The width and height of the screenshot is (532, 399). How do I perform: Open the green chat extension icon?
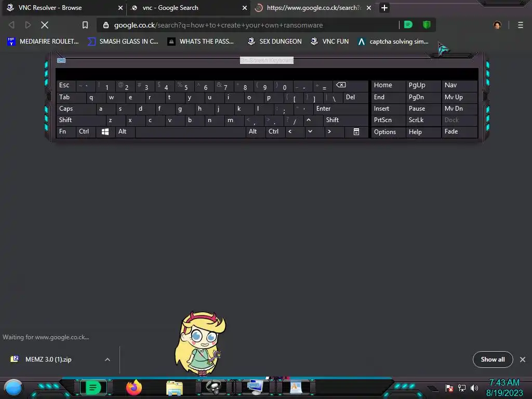(408, 25)
